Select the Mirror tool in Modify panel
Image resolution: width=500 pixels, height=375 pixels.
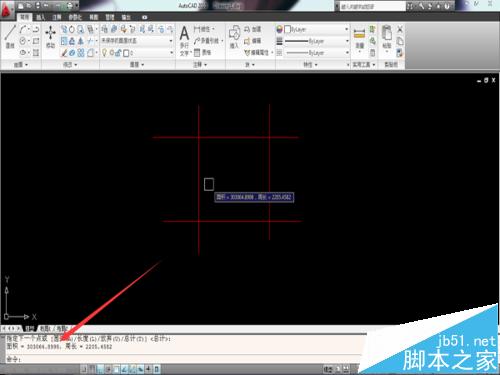click(81, 41)
